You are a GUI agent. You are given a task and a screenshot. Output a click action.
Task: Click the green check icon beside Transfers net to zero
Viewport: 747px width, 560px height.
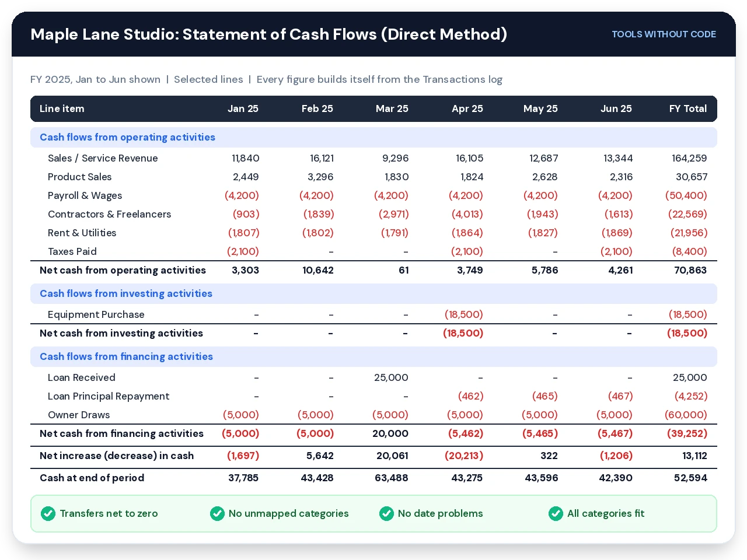[x=48, y=513]
